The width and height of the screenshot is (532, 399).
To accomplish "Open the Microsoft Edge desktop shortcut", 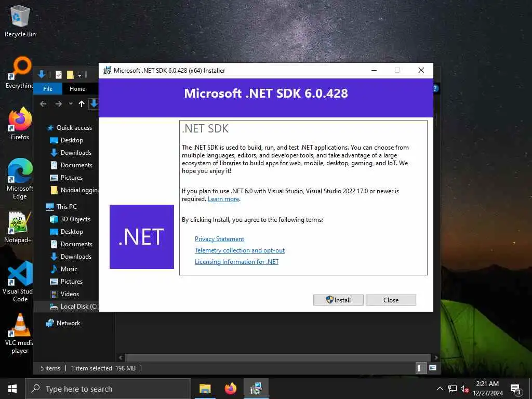I will pos(20,179).
